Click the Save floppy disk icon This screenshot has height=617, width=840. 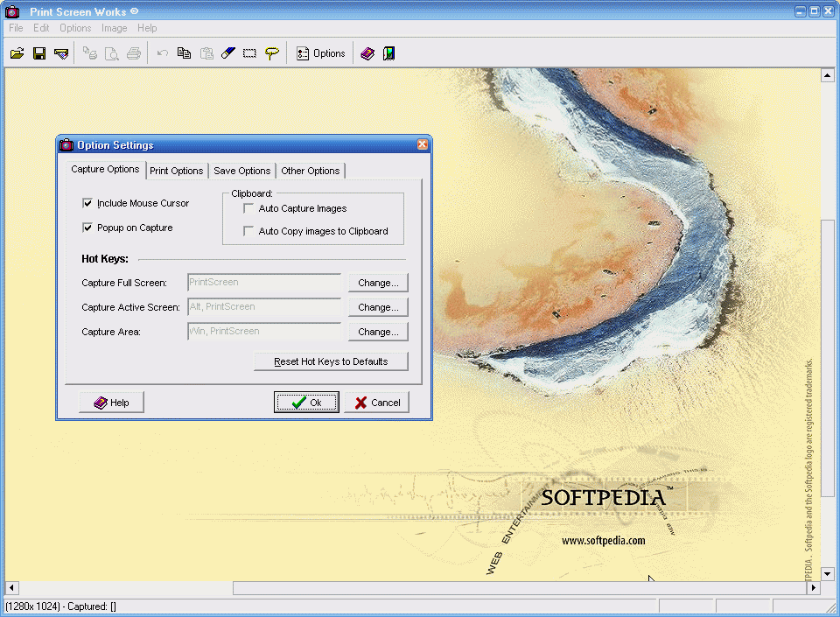click(x=39, y=53)
